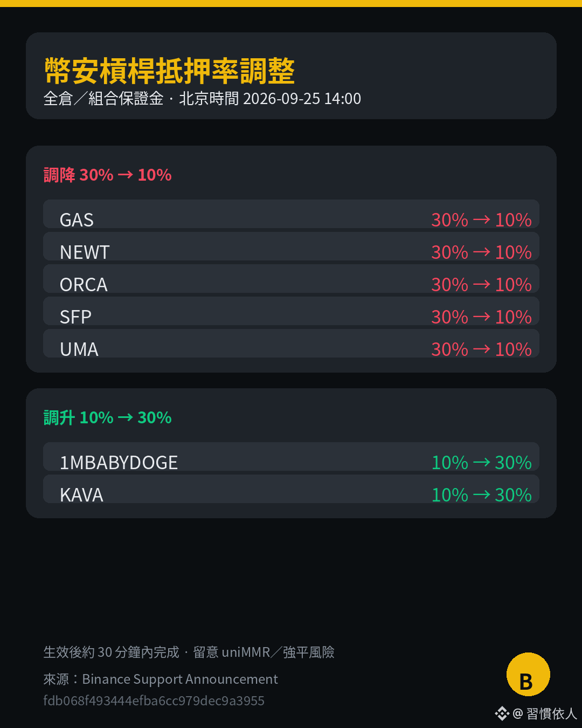Select the SFP row
The image size is (582, 728).
pyautogui.click(x=291, y=311)
